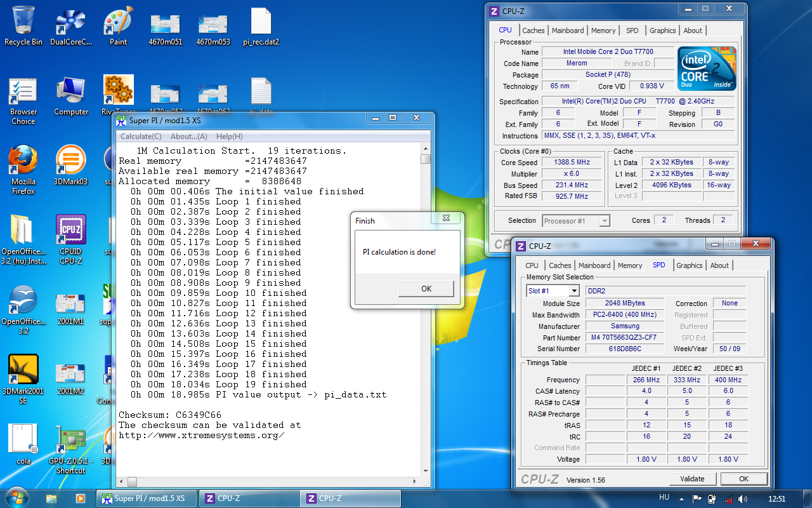Select the Browser Choice desktop icon
This screenshot has width=812, height=508.
click(23, 100)
